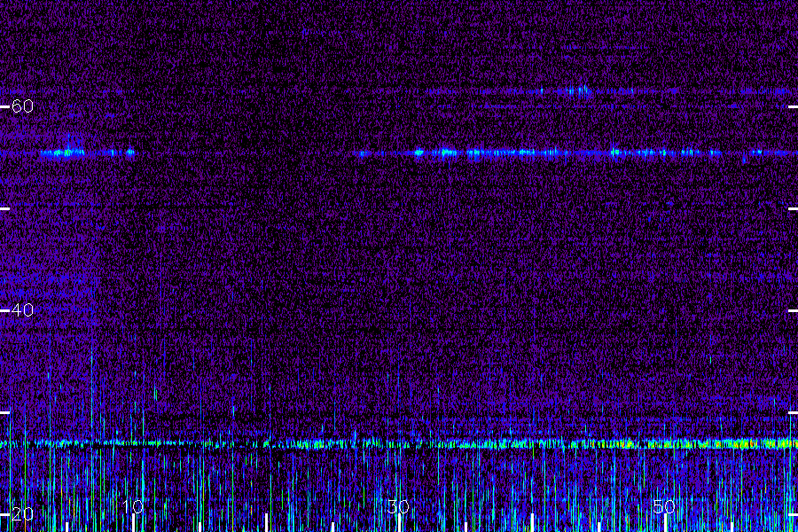This screenshot has width=798, height=532.
Task: Click the 10 label on the horizontal axis
Action: coord(133,506)
